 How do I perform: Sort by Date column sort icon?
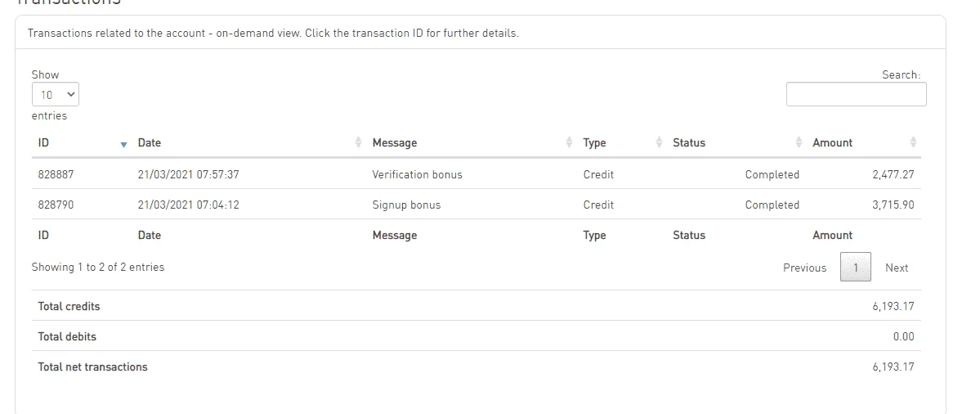[358, 142]
